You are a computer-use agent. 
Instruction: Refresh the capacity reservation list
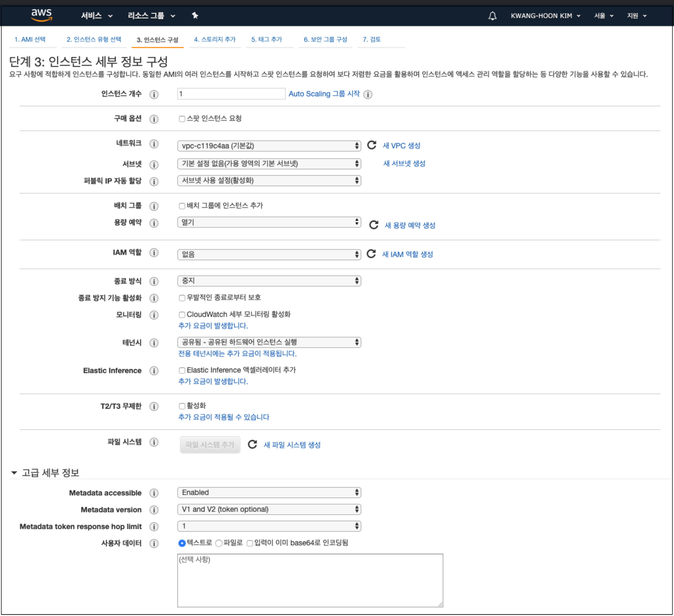click(373, 225)
